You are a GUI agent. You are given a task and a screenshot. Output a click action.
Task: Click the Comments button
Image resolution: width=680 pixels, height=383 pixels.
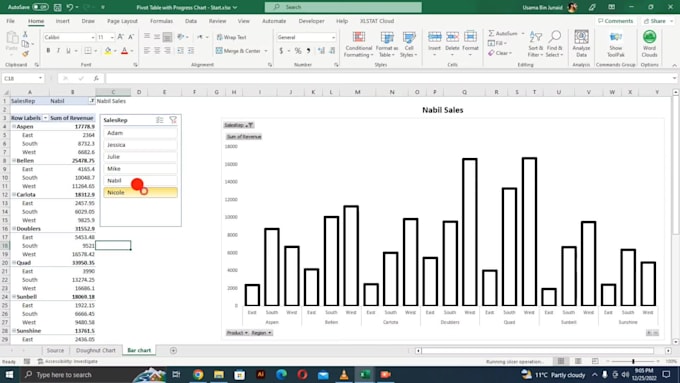tap(615, 21)
